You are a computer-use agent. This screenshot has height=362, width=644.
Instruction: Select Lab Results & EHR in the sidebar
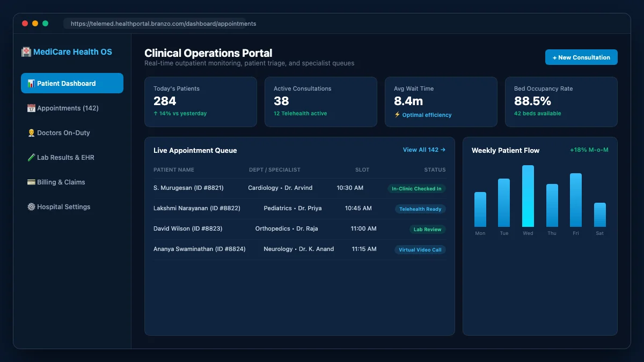click(x=72, y=157)
